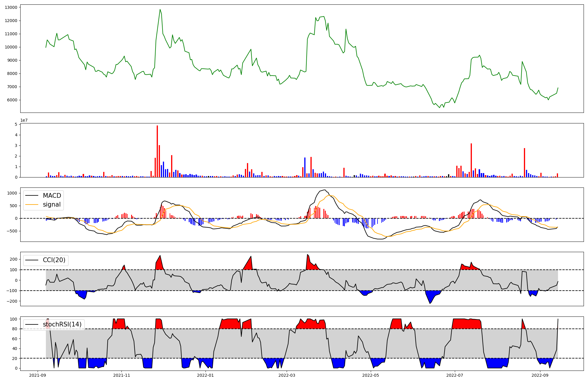Select the 2021-09 x-axis tick label
The width and height of the screenshot is (588, 382).
37,375
